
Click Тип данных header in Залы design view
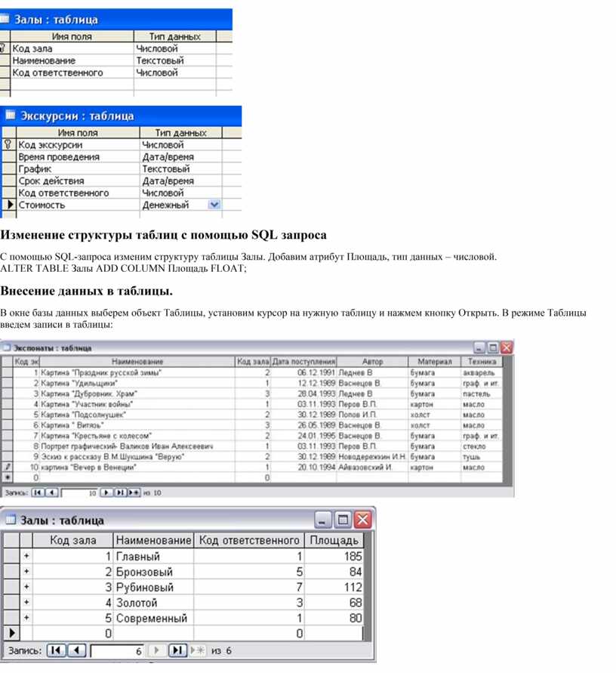[x=174, y=36]
